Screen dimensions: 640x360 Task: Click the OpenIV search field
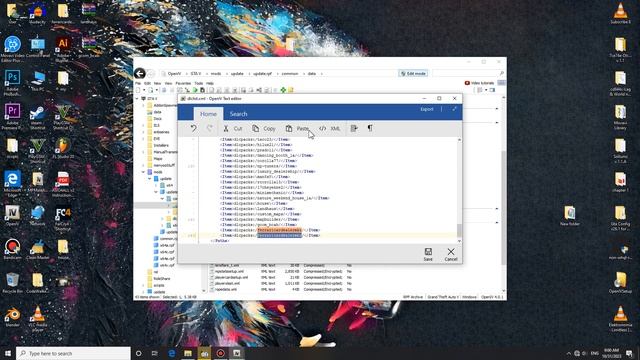coord(468,73)
